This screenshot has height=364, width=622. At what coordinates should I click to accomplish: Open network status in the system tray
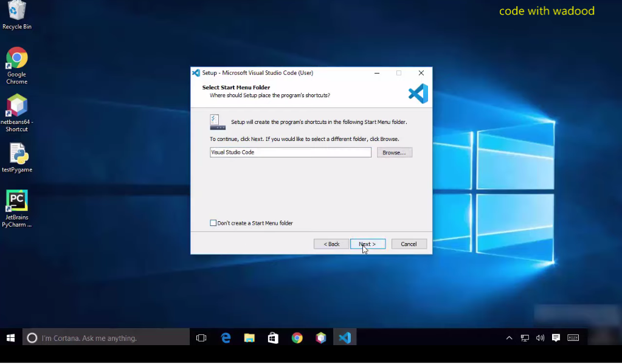525,338
